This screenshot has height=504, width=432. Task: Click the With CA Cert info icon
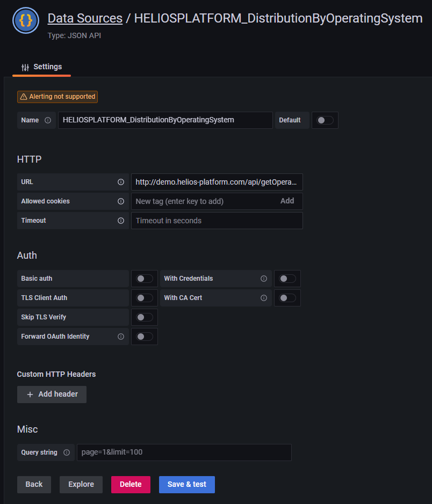click(x=263, y=298)
